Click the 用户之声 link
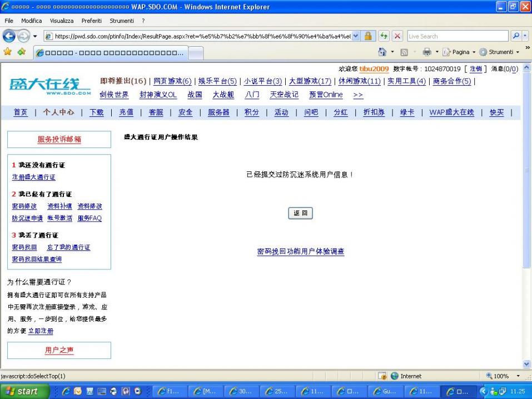The image size is (532, 399). [x=59, y=350]
